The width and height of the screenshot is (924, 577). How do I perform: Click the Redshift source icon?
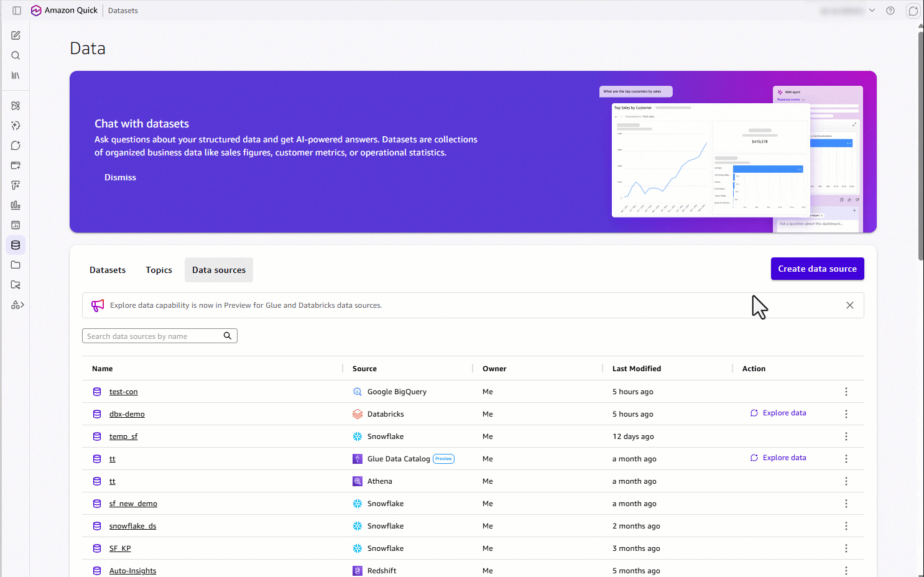[x=358, y=571]
